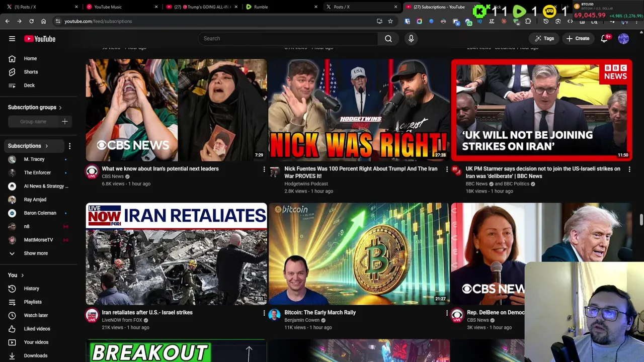This screenshot has width=644, height=362.
Task: Open the browser extensions puzzle icon
Action: click(528, 21)
